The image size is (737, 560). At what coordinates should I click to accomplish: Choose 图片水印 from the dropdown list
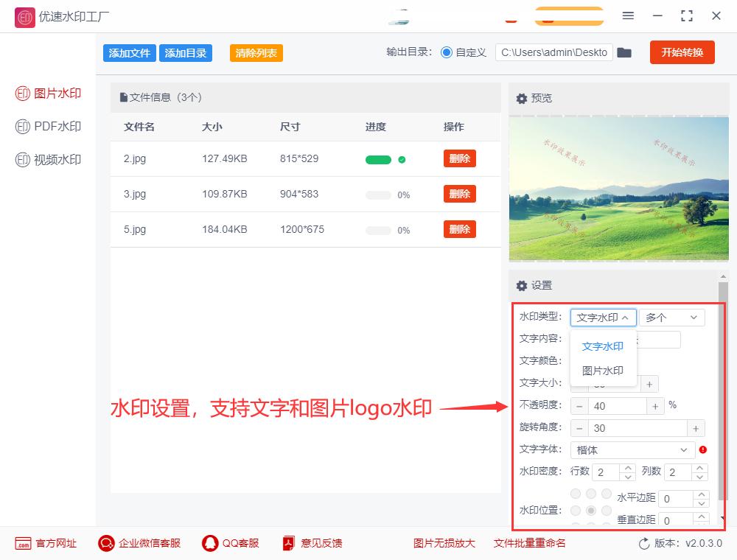tap(603, 371)
